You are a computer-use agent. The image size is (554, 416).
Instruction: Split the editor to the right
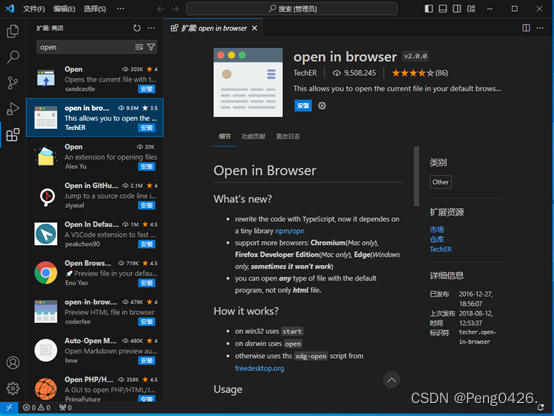[526, 28]
